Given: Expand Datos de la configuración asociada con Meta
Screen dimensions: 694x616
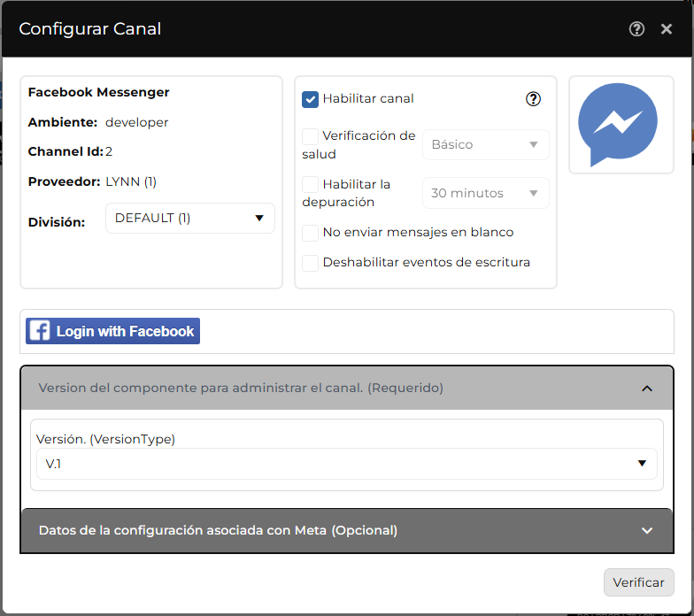Looking at the screenshot, I should 347,531.
